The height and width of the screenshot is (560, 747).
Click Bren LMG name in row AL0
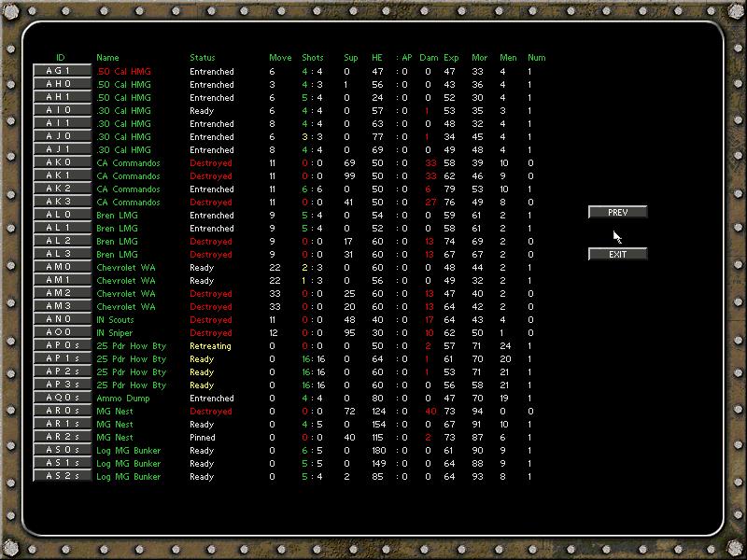[x=117, y=216]
